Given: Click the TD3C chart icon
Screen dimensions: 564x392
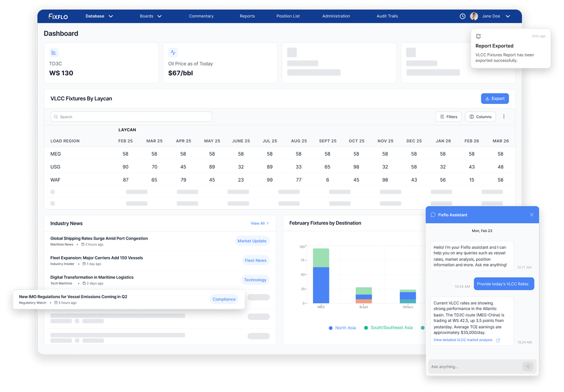Looking at the screenshot, I should (x=54, y=53).
